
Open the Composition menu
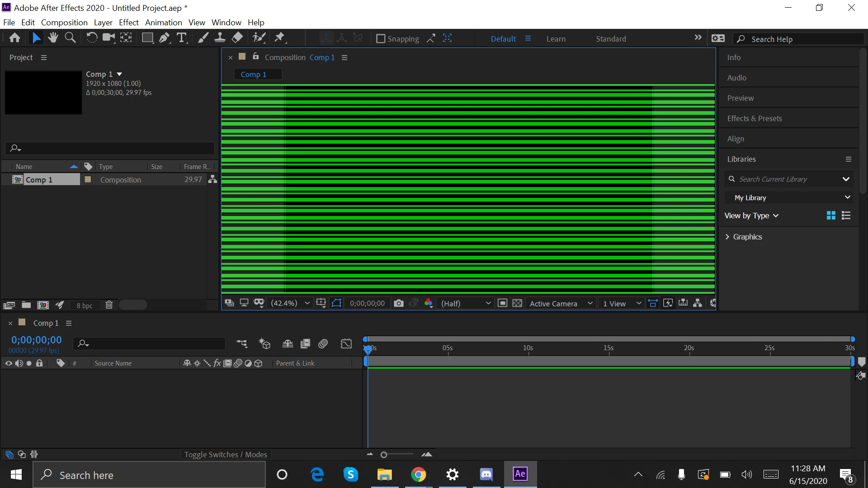click(64, 22)
